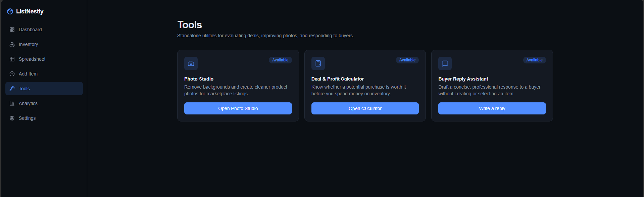Click the Inventory boxes icon

(x=12, y=44)
